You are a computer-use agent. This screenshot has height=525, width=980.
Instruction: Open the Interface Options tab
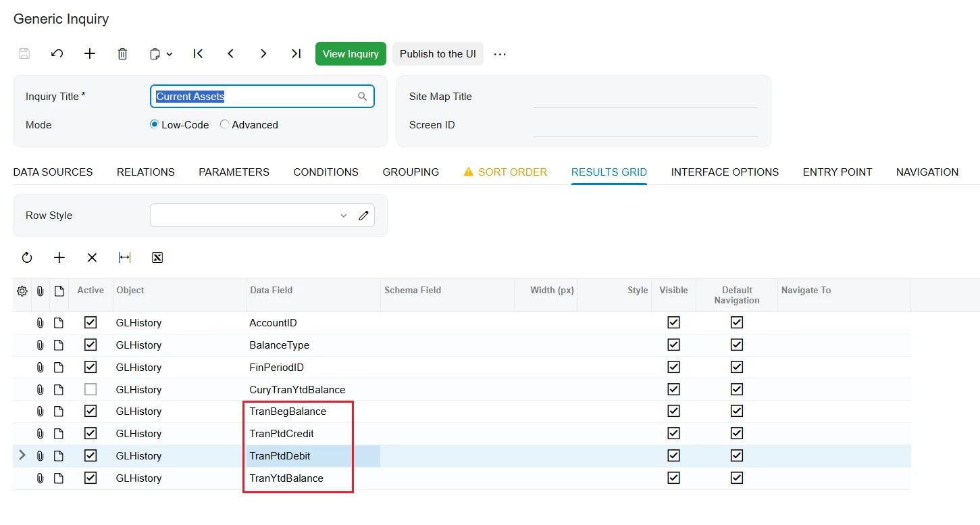click(x=725, y=172)
